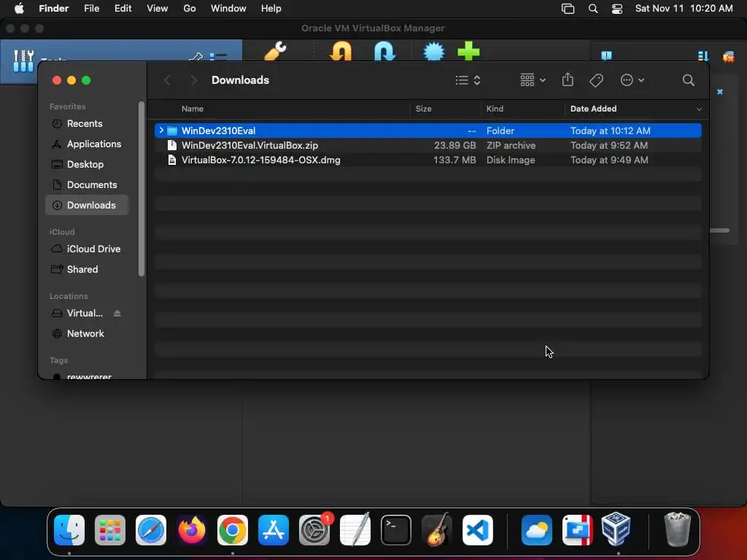
Task: Sort by the Size column header
Action: tap(424, 109)
